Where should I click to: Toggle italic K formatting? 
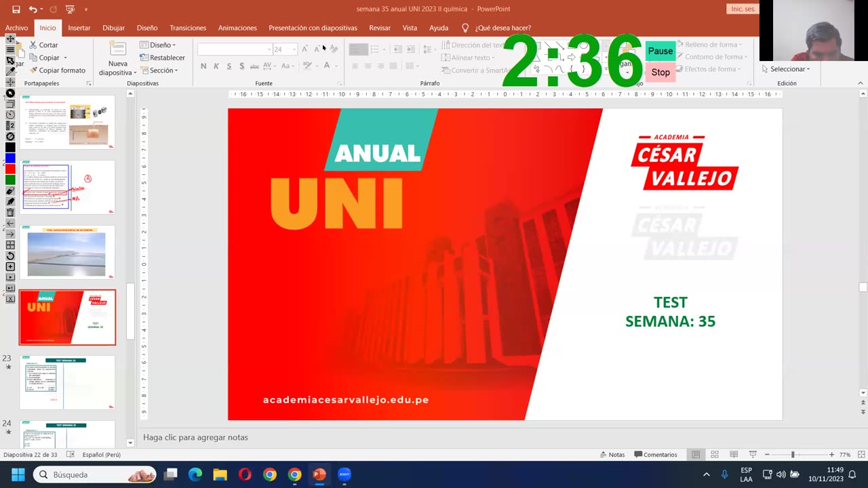(x=216, y=66)
